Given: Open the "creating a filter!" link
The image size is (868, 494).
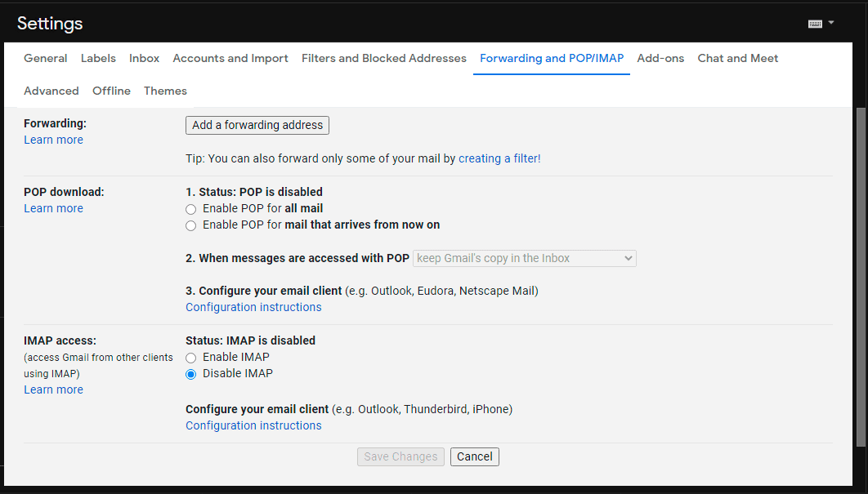Looking at the screenshot, I should coord(499,158).
